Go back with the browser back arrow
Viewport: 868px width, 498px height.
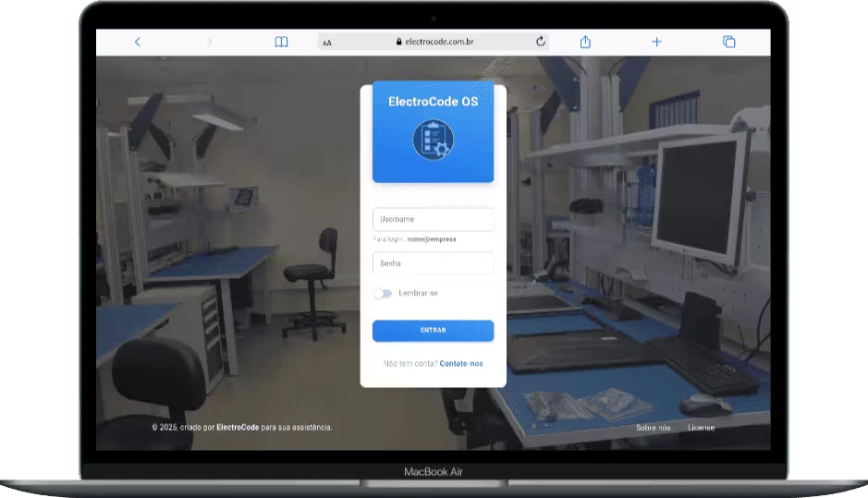[138, 42]
